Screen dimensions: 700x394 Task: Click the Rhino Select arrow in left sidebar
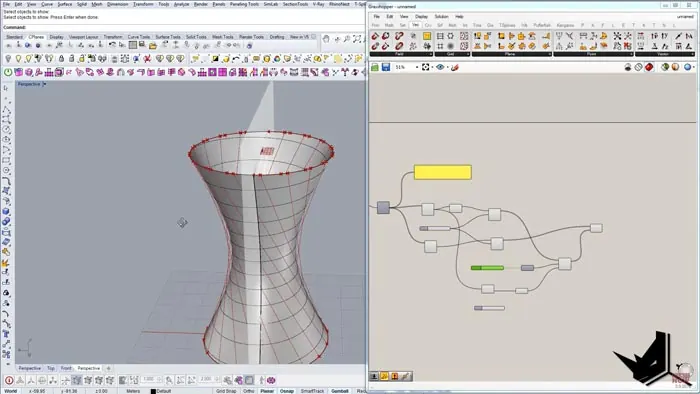[x=6, y=88]
